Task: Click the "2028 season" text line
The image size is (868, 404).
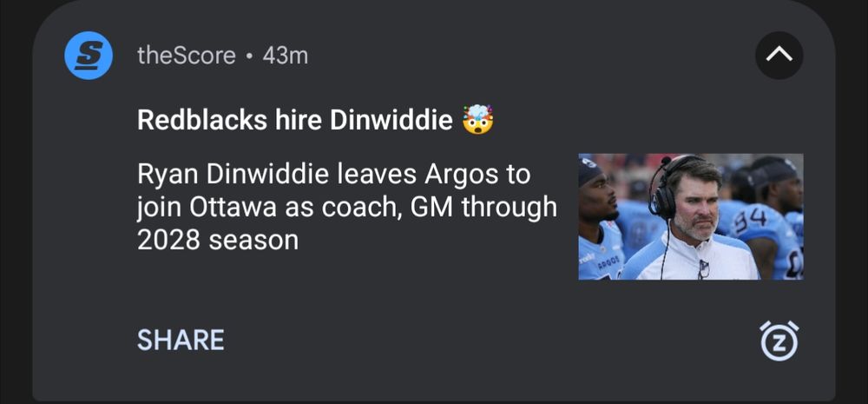Action: (x=218, y=240)
